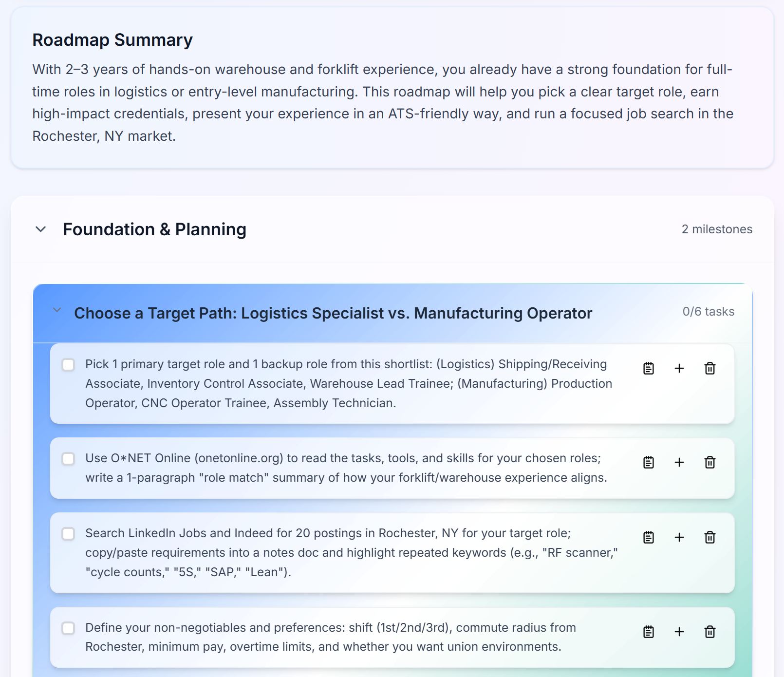Click plus icon on Define your non-negotiables task
Image resolution: width=784 pixels, height=677 pixels.
(x=679, y=632)
